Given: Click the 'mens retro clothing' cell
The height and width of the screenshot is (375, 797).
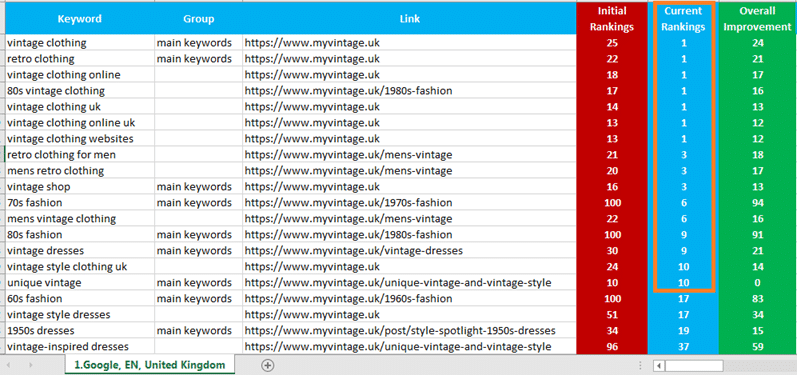Looking at the screenshot, I should point(80,170).
